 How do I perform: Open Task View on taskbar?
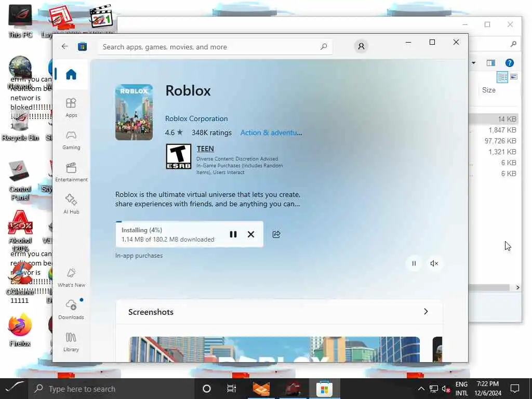231,389
